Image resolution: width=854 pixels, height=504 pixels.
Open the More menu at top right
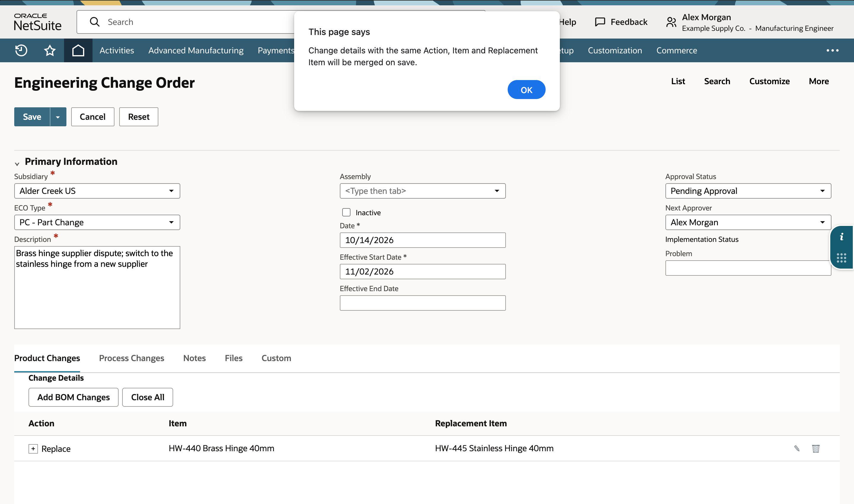pos(819,81)
